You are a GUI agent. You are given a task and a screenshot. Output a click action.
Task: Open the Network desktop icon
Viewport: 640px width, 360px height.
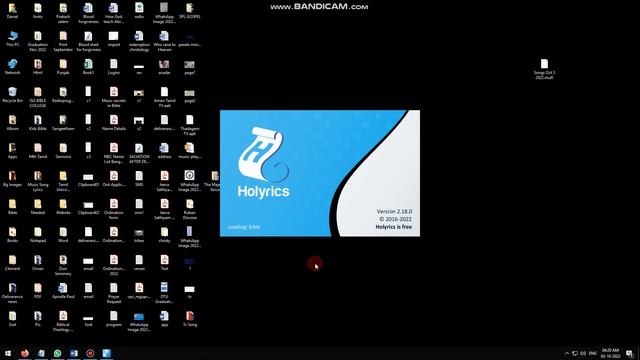point(13,67)
